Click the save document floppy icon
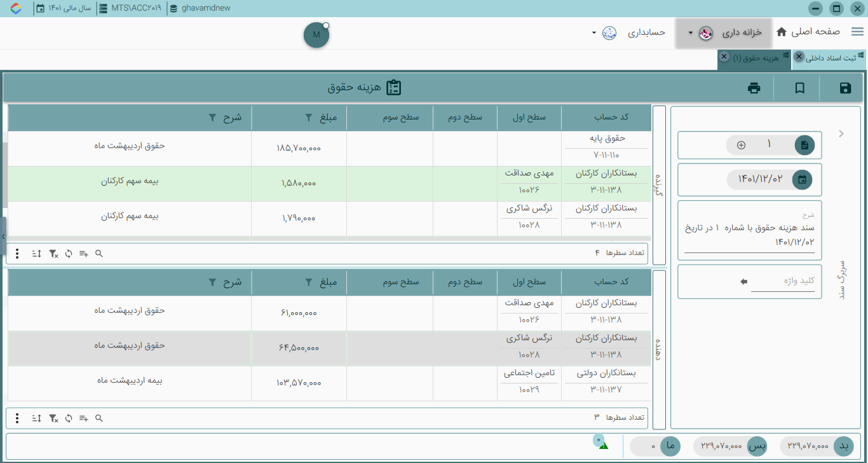 pyautogui.click(x=845, y=88)
